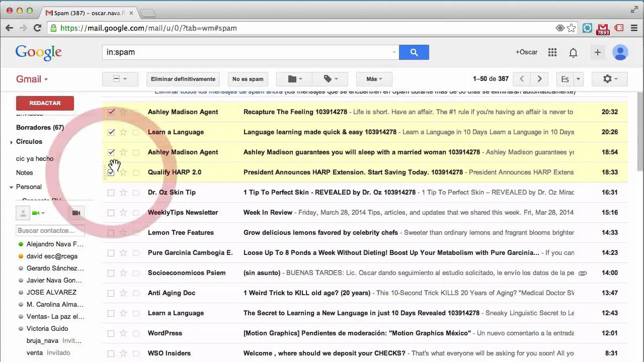644x362 pixels.
Task: Open the Notes label
Action: coord(24,172)
